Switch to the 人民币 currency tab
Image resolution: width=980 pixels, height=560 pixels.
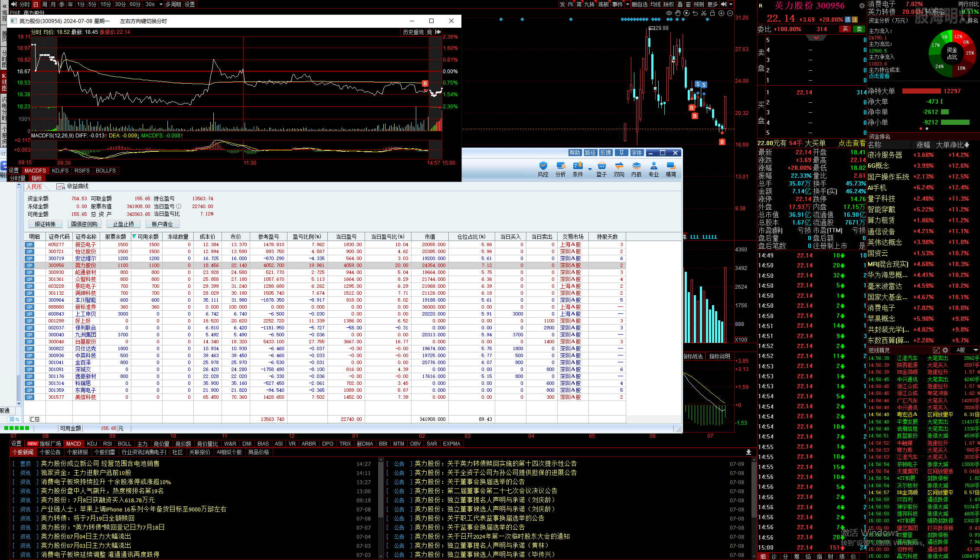[x=34, y=187]
